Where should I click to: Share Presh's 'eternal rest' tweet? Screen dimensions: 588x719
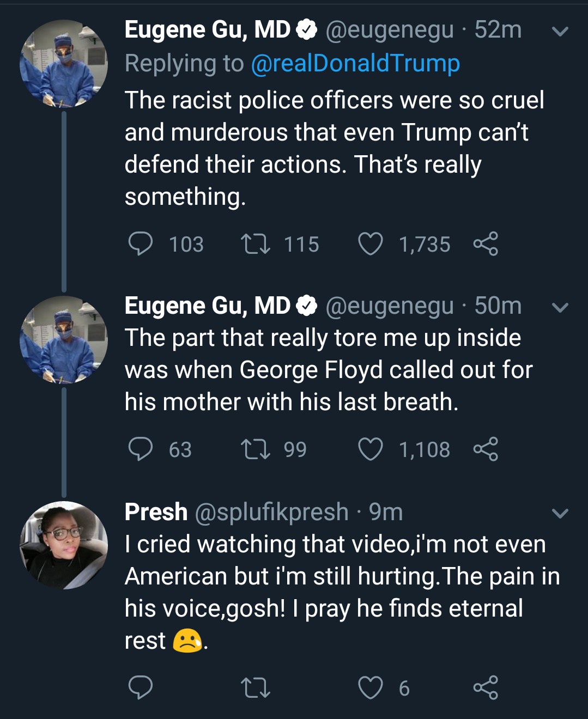486,687
